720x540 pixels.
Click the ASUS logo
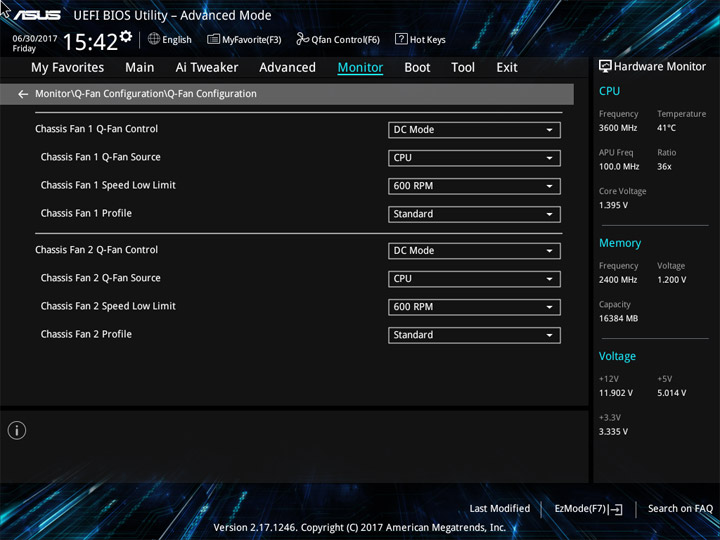(37, 15)
